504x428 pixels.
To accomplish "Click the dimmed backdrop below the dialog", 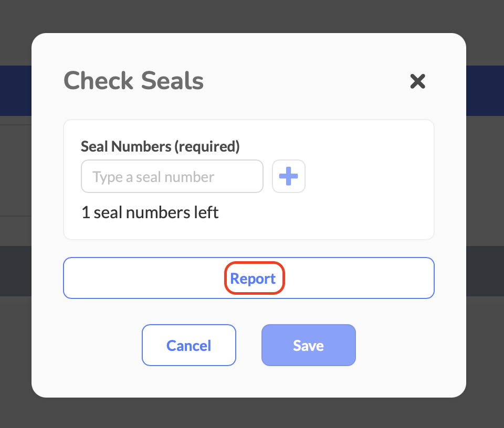I will [252, 413].
